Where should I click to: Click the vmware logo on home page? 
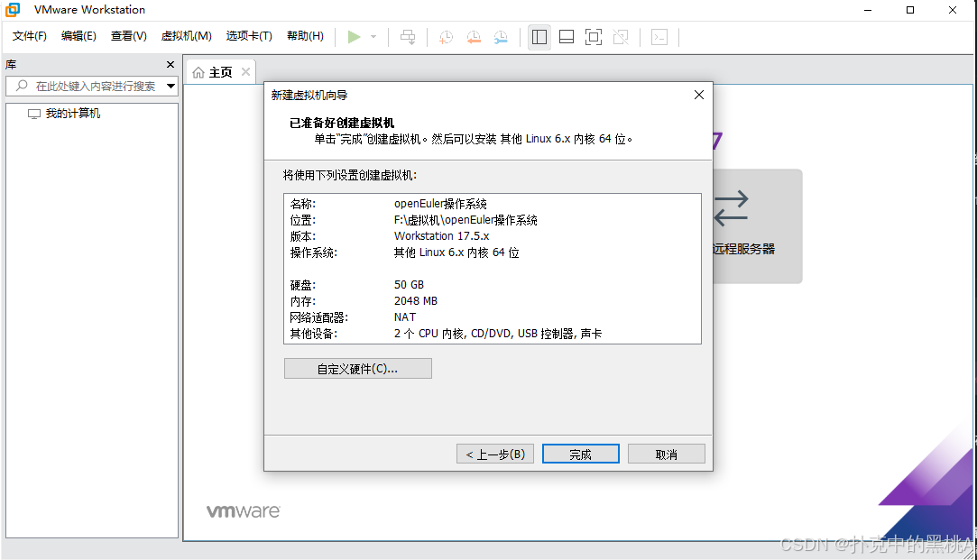243,511
